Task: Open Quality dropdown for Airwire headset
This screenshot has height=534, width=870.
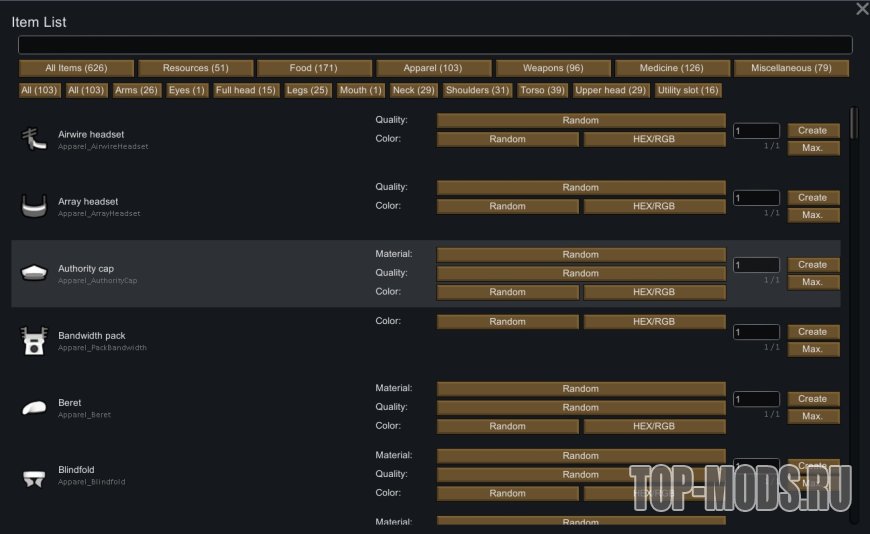Action: point(580,121)
